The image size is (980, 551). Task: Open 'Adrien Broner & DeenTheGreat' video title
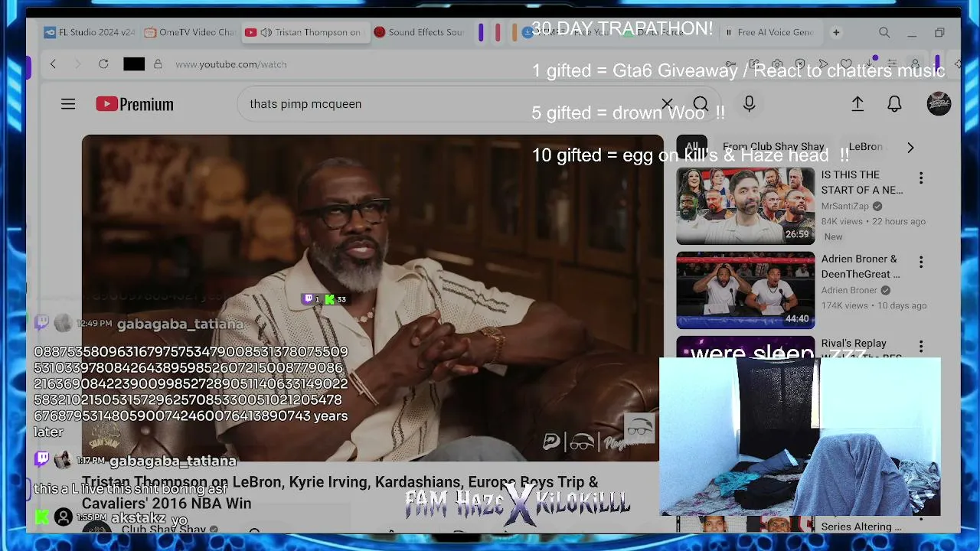[861, 266]
